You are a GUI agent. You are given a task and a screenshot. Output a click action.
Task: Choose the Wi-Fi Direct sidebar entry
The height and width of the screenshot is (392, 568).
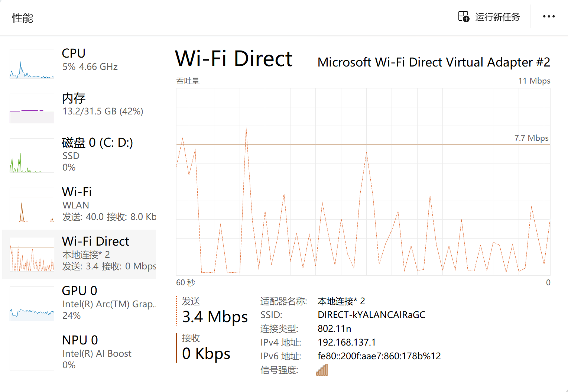pos(79,254)
